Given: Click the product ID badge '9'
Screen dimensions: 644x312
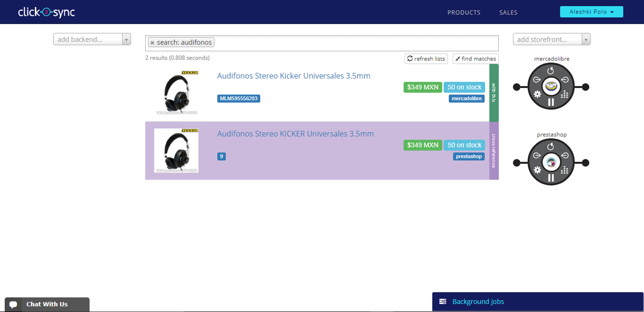Looking at the screenshot, I should point(221,156).
